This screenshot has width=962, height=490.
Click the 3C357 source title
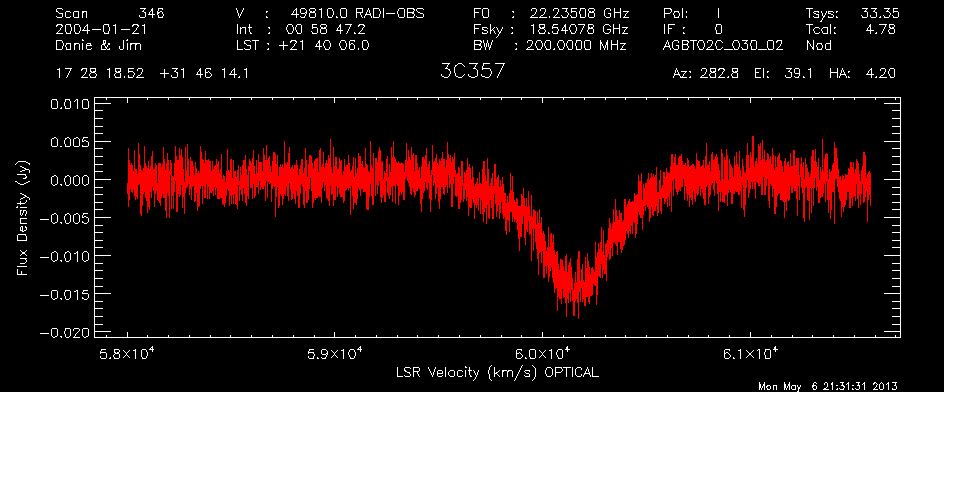(x=472, y=72)
